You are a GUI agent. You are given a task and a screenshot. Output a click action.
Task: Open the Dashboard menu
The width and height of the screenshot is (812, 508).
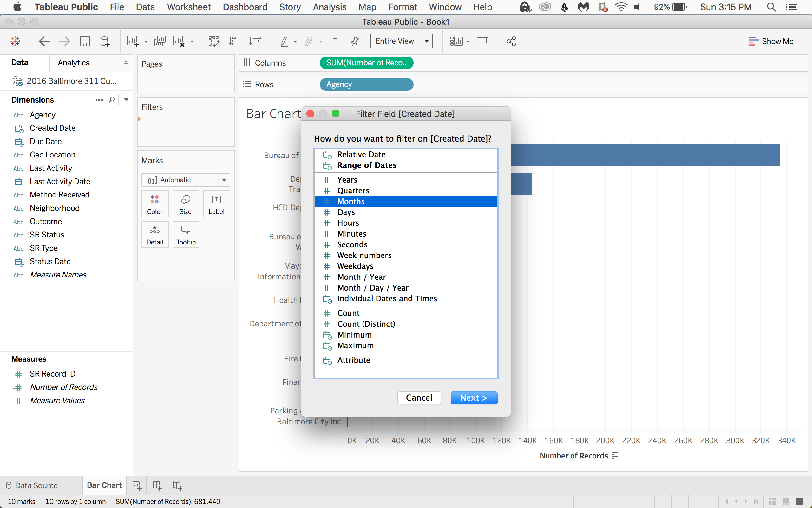coord(245,7)
